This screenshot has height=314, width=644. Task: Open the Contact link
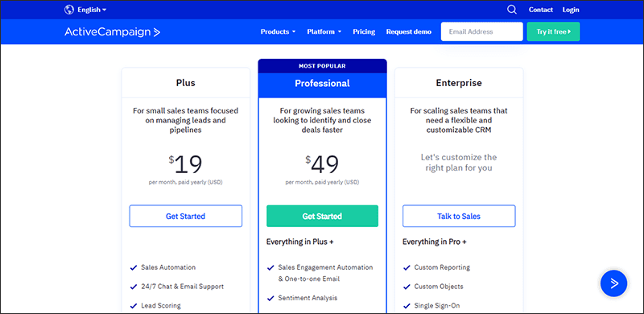[x=540, y=10]
